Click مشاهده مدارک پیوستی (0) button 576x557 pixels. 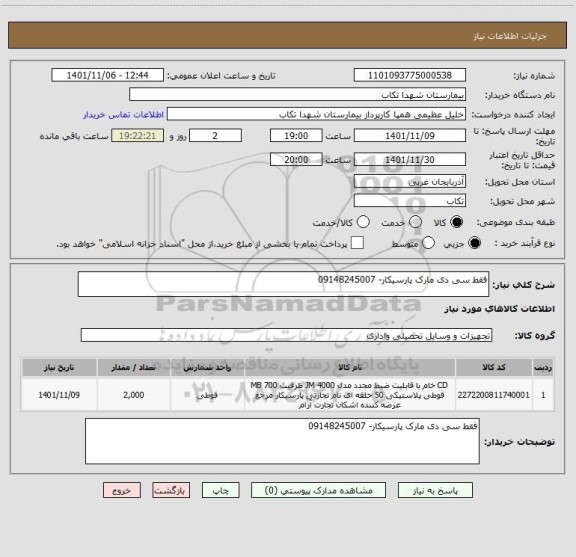click(318, 490)
